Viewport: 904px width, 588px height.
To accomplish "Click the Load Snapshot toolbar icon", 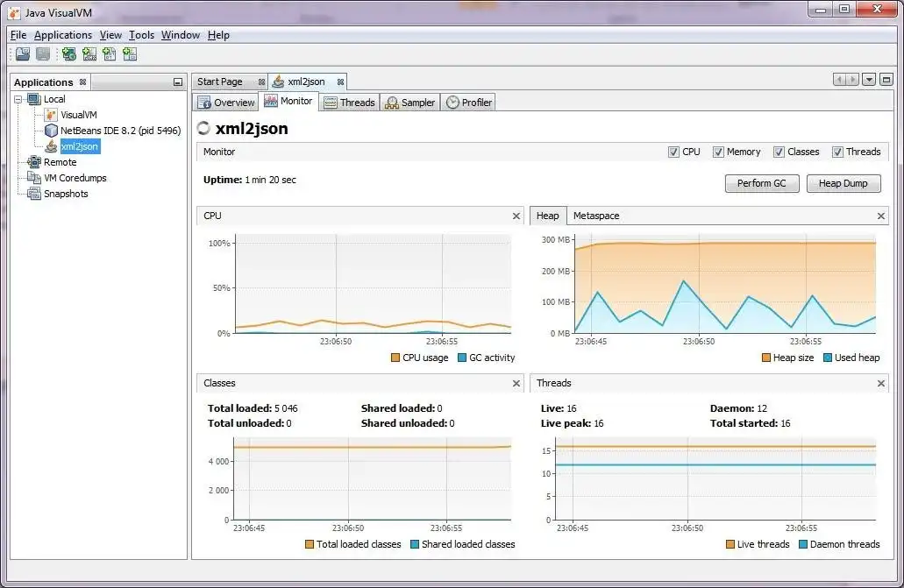I will [x=23, y=54].
